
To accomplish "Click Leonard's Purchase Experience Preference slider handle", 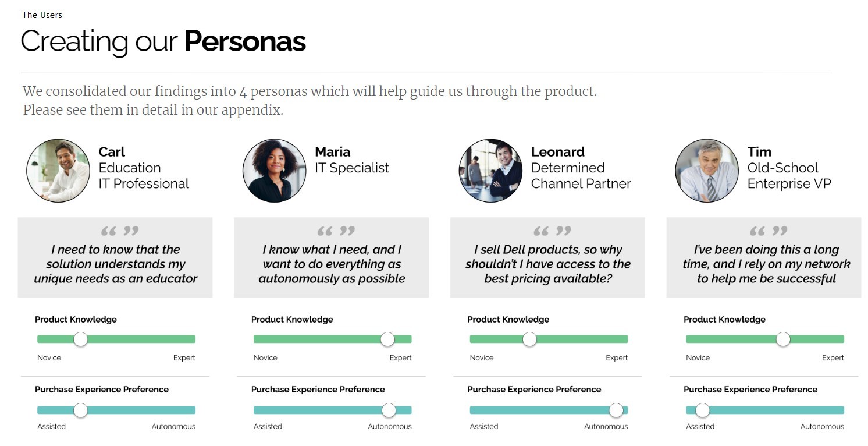I will pos(616,410).
